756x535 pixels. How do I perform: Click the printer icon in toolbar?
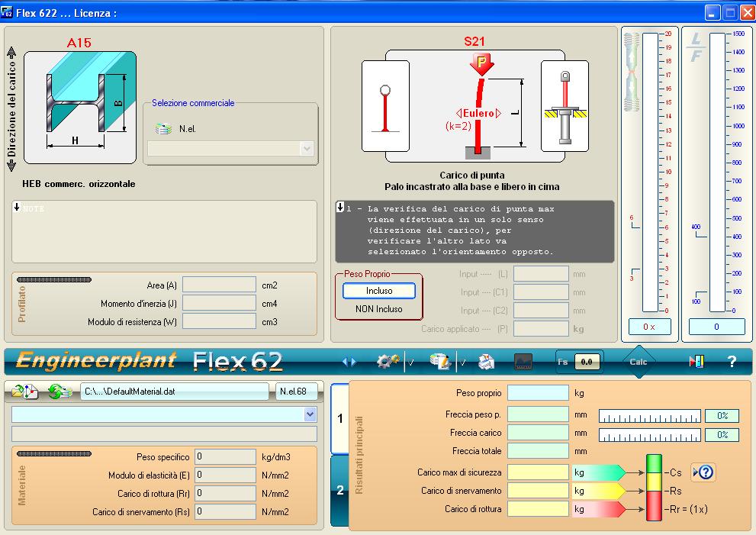point(486,362)
